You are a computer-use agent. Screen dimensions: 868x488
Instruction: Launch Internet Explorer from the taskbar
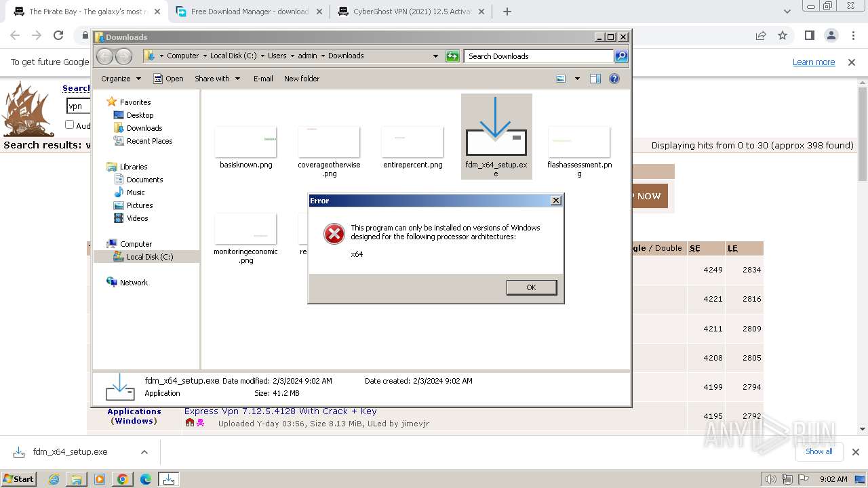pos(54,479)
